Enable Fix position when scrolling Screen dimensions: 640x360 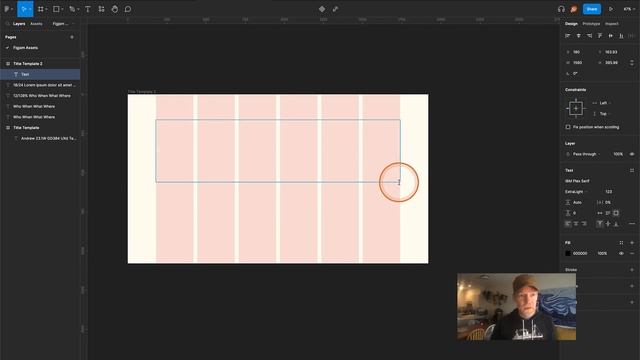tap(568, 127)
